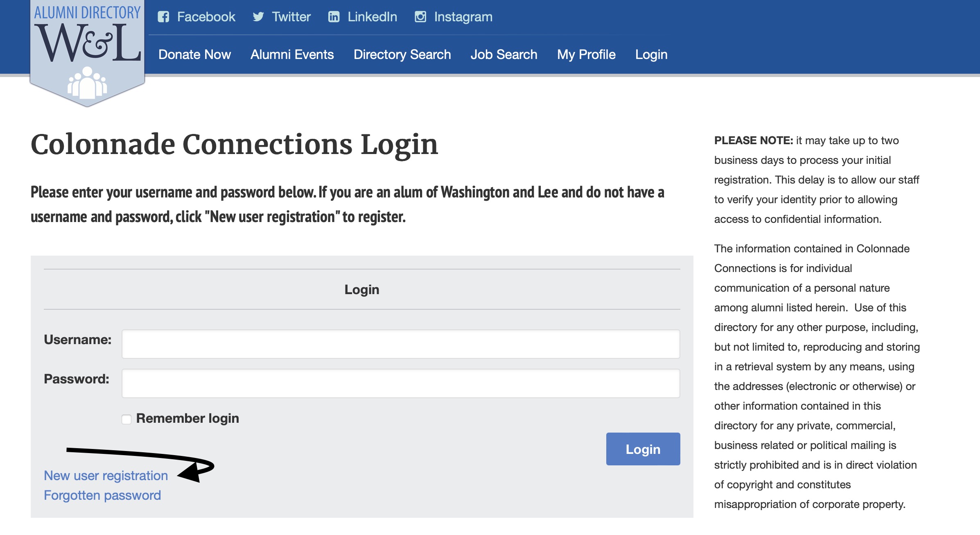Enable the Remember login checkbox
The image size is (980, 535).
click(x=126, y=419)
